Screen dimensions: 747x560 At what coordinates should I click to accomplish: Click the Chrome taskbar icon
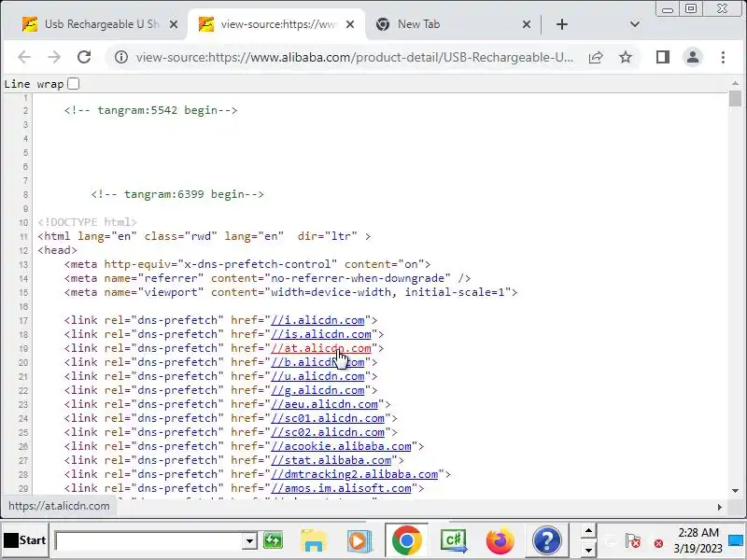407,541
